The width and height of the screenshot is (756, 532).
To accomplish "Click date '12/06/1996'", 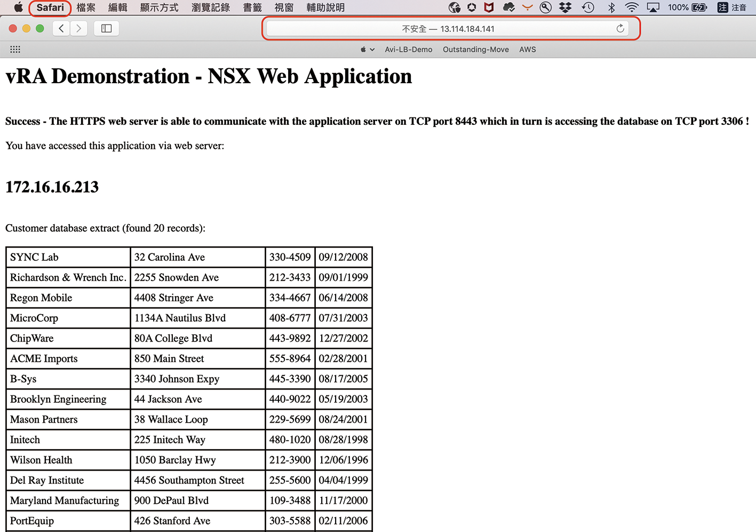I will [344, 460].
